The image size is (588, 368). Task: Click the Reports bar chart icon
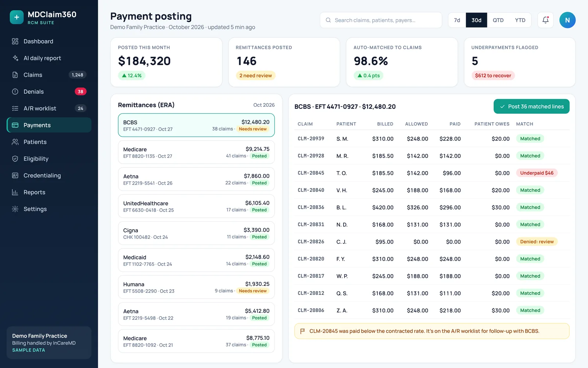(15, 192)
